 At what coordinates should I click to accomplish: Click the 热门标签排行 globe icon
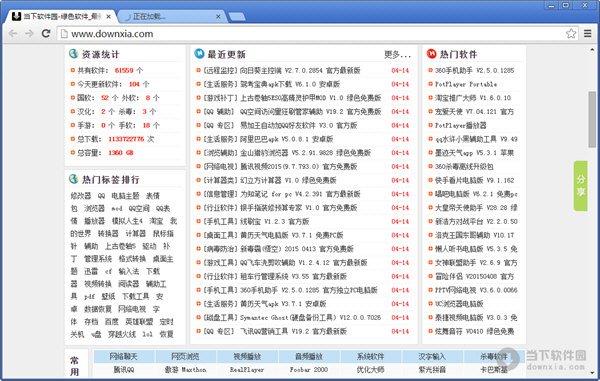73,179
